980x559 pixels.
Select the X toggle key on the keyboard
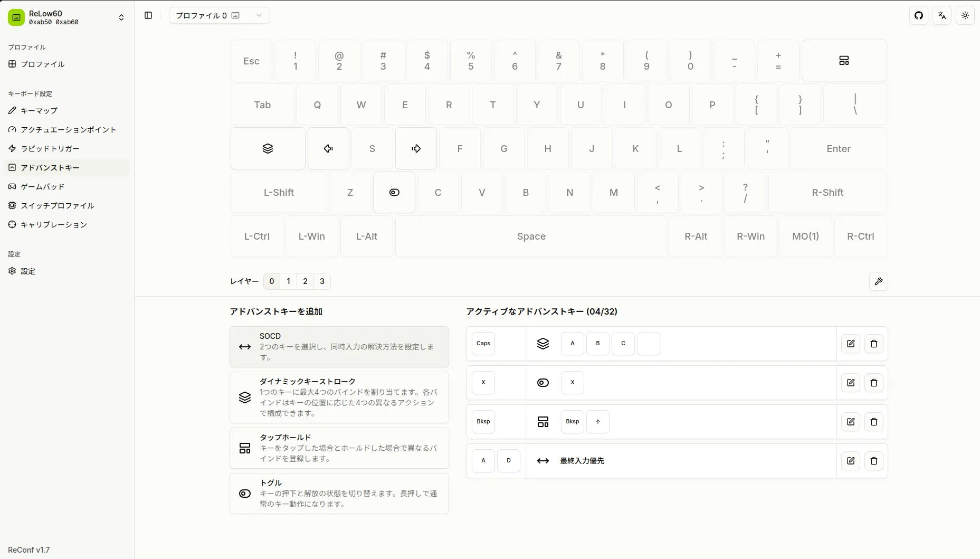394,192
